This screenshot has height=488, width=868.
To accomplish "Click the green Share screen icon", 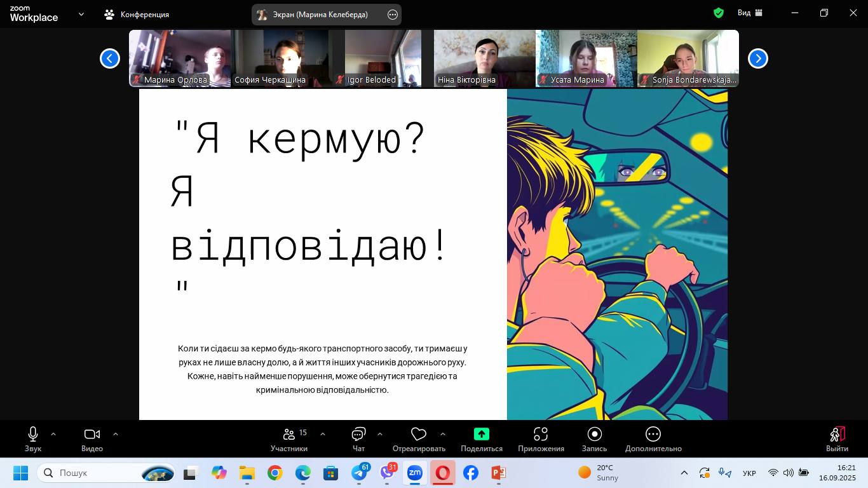I will pos(481,435).
